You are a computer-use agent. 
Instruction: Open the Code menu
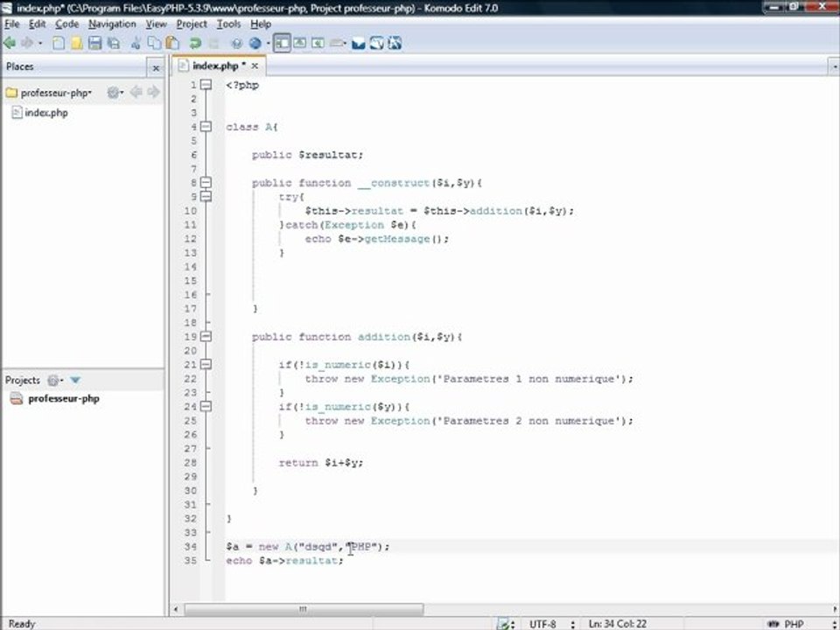(67, 24)
